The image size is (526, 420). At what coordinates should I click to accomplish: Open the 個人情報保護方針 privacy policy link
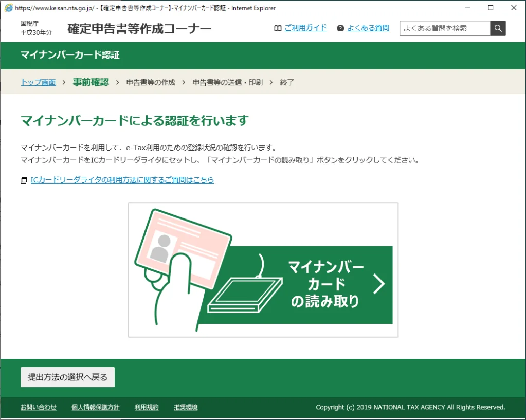pyautogui.click(x=95, y=407)
